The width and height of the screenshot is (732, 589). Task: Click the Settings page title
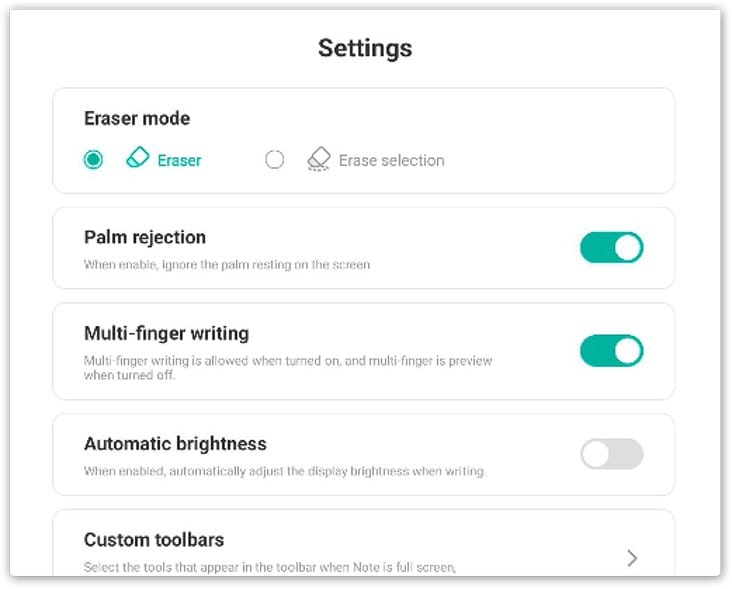click(x=365, y=48)
